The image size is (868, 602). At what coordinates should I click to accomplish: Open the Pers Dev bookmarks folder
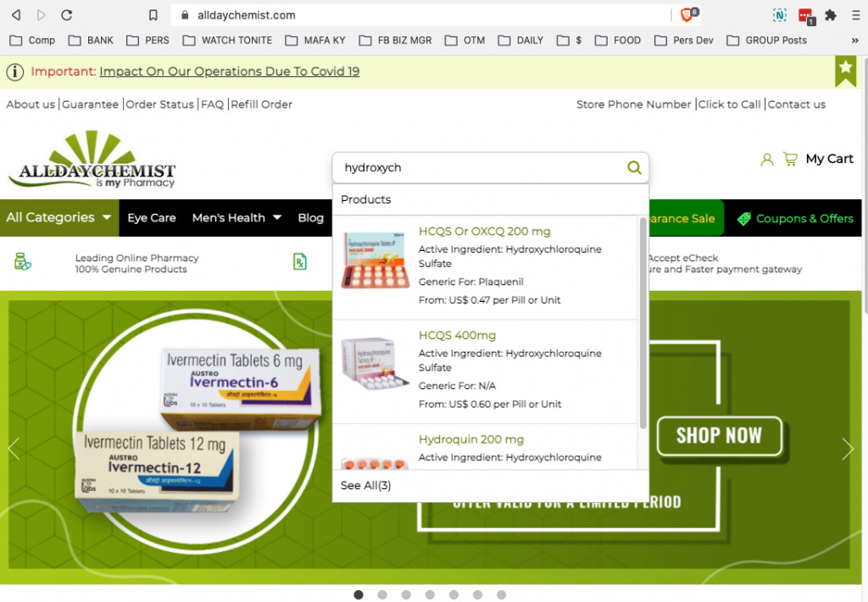pos(684,41)
